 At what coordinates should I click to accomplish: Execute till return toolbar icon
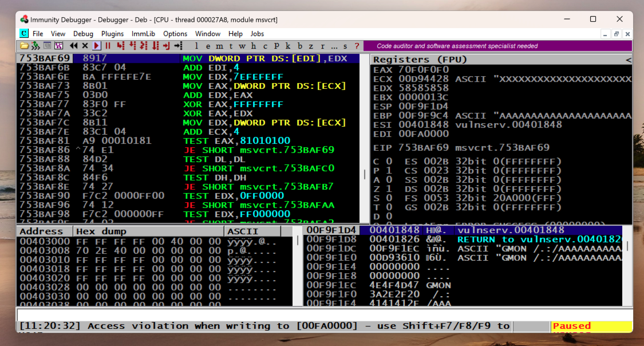(x=167, y=46)
